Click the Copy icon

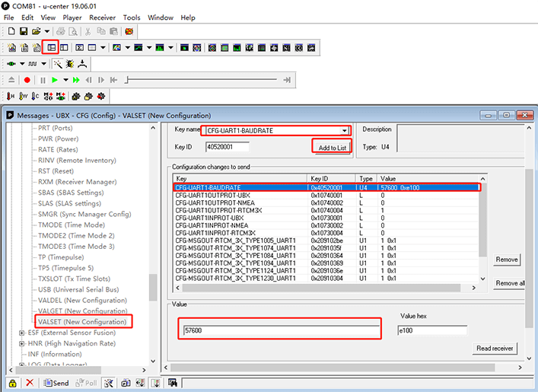101,31
